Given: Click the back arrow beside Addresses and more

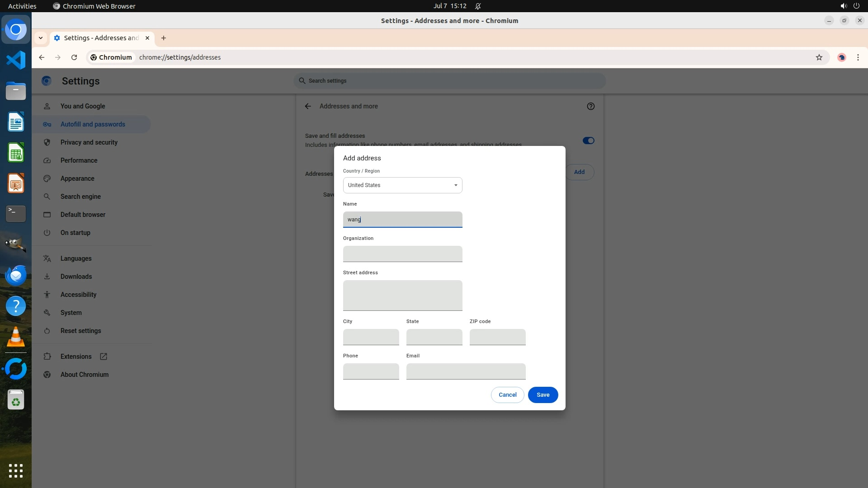Looking at the screenshot, I should click(308, 106).
